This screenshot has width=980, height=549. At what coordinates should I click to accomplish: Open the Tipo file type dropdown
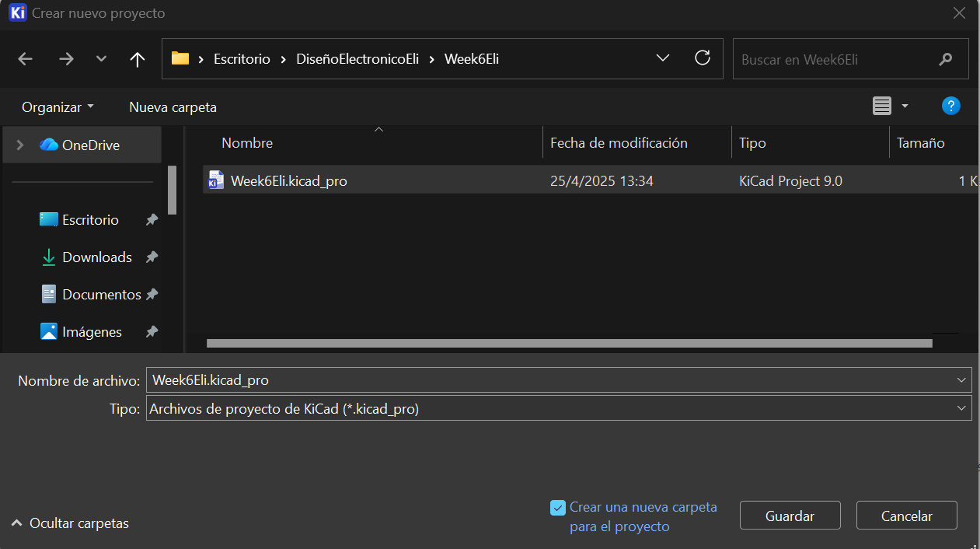[x=559, y=408]
